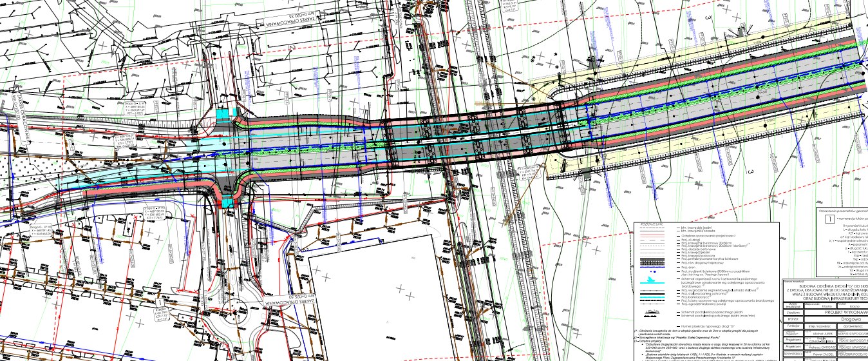This screenshot has height=361, width=868.
Task: Select 'Proj. prefabrykowane korytka ściekowe' legend text
Action: [710, 259]
